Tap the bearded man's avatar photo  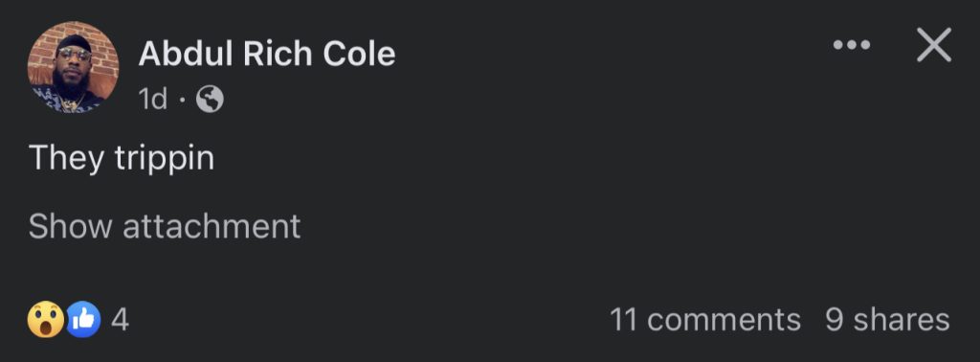(x=73, y=67)
